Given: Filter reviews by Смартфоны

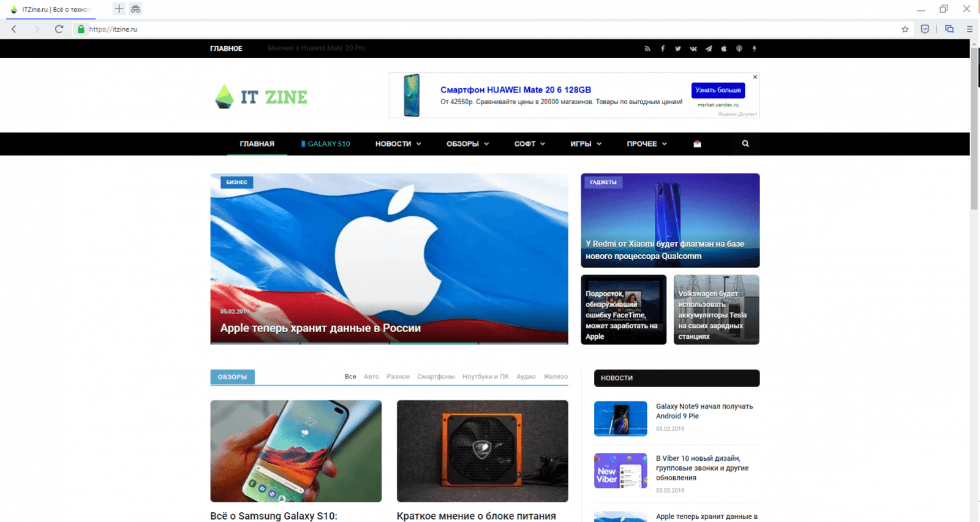Looking at the screenshot, I should 436,377.
